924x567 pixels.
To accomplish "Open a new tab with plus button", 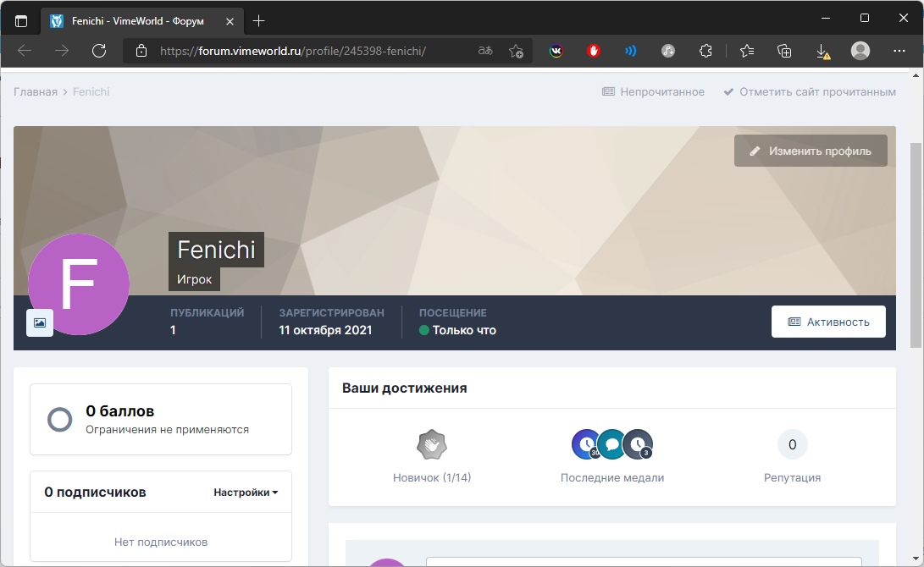I will [x=259, y=20].
